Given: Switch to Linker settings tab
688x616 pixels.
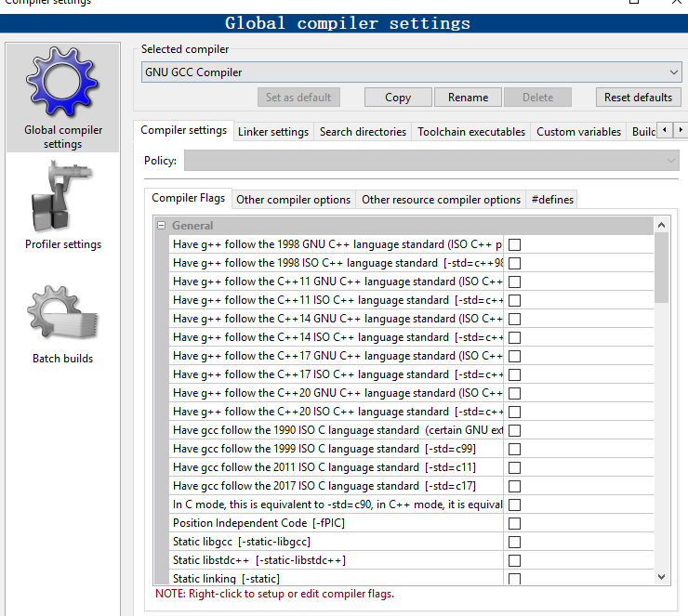Looking at the screenshot, I should (x=273, y=132).
